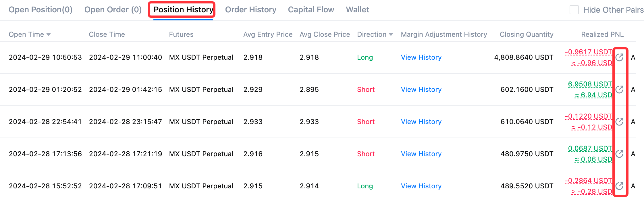
Task: View History for 2024-02-28 22:54:41 position
Action: click(x=421, y=122)
